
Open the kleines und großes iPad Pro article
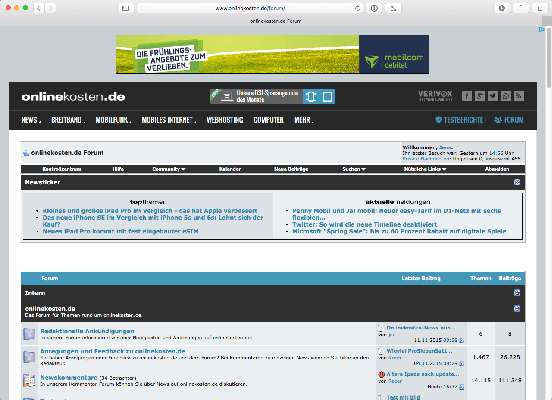click(x=150, y=211)
